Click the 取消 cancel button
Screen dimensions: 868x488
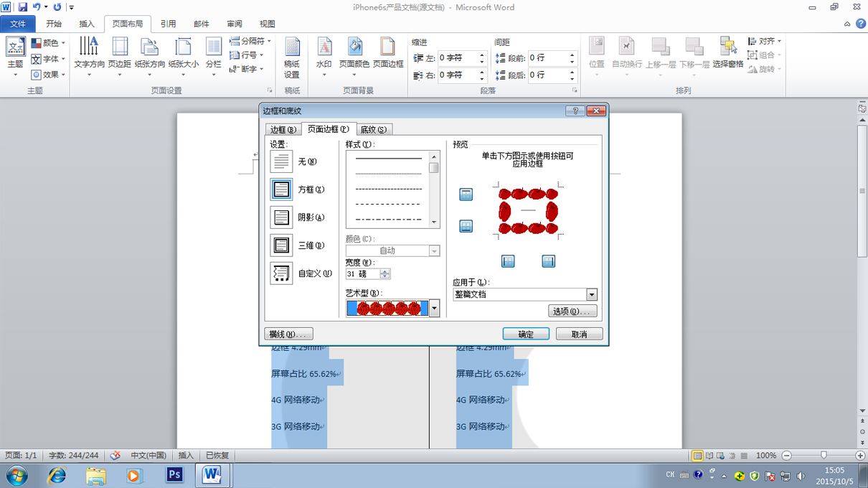click(579, 334)
